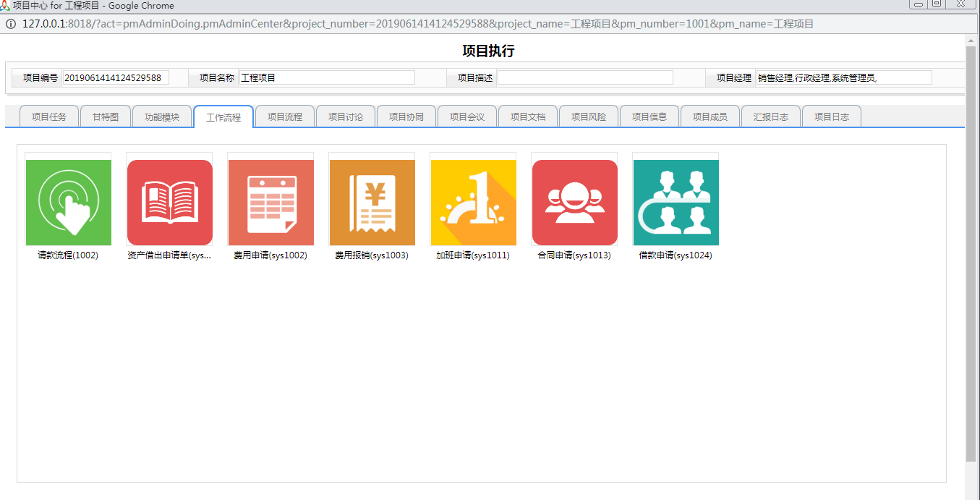
Task: Open the 合同申请(sys1013) people icon
Action: click(x=574, y=203)
